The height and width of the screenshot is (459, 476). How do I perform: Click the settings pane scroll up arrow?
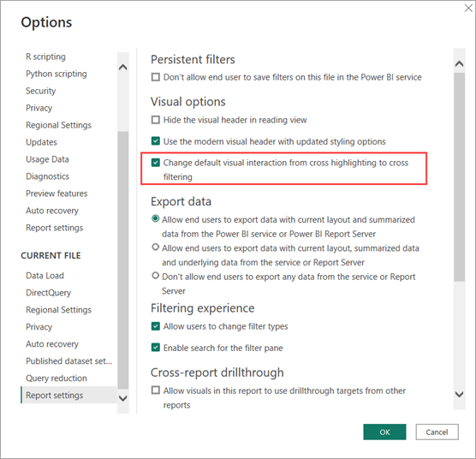pos(459,63)
